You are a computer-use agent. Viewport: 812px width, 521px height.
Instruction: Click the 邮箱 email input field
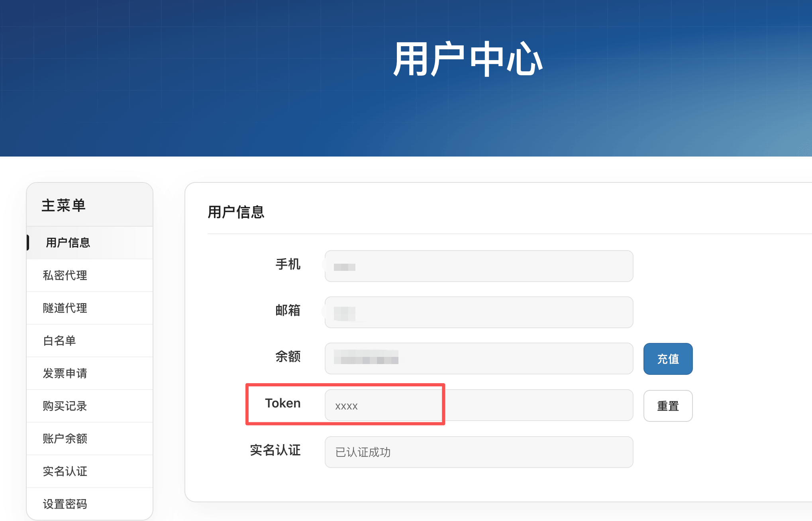pos(478,312)
